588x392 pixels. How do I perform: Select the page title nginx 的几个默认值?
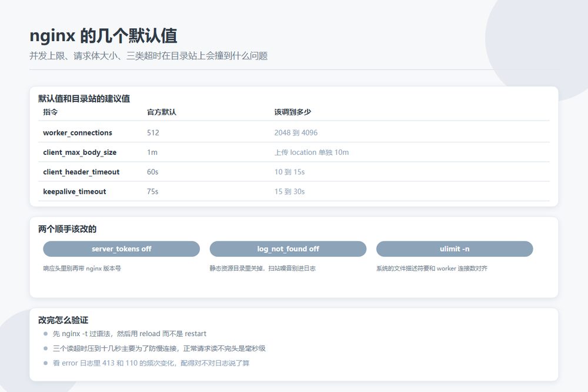tap(103, 36)
